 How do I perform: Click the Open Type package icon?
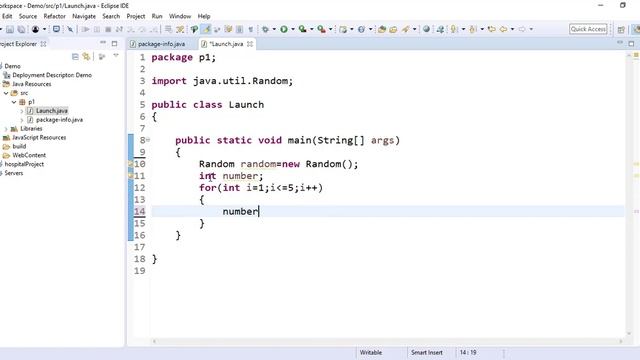(x=382, y=29)
